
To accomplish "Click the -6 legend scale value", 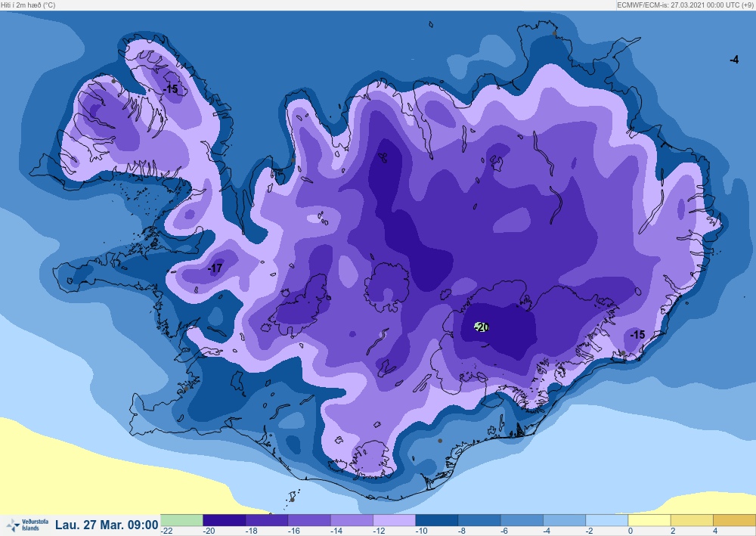I will [503, 531].
